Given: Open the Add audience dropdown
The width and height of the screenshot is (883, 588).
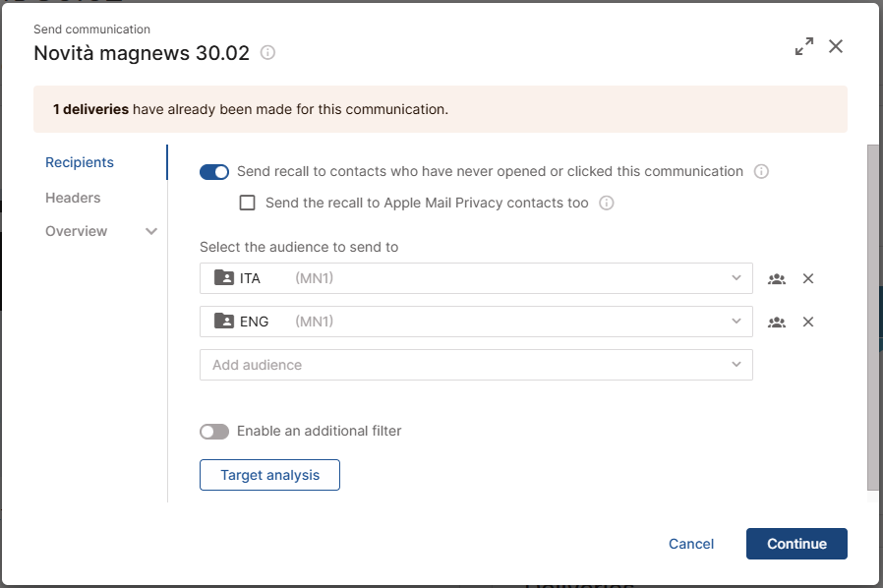Looking at the screenshot, I should 476,365.
